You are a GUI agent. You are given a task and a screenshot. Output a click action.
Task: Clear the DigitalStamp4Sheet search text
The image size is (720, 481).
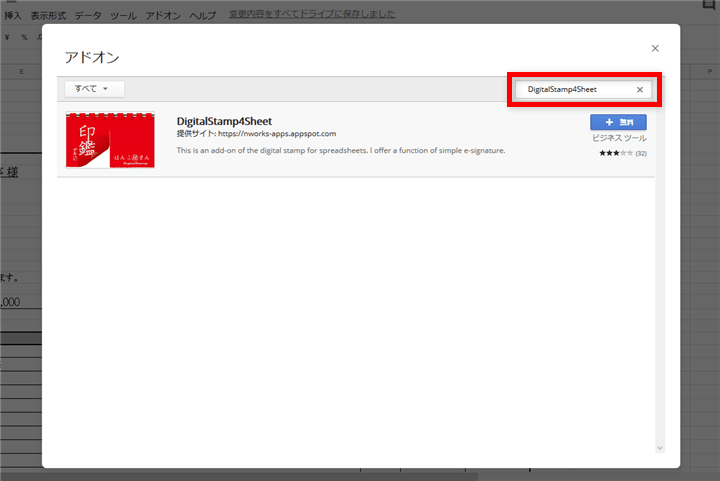[640, 90]
